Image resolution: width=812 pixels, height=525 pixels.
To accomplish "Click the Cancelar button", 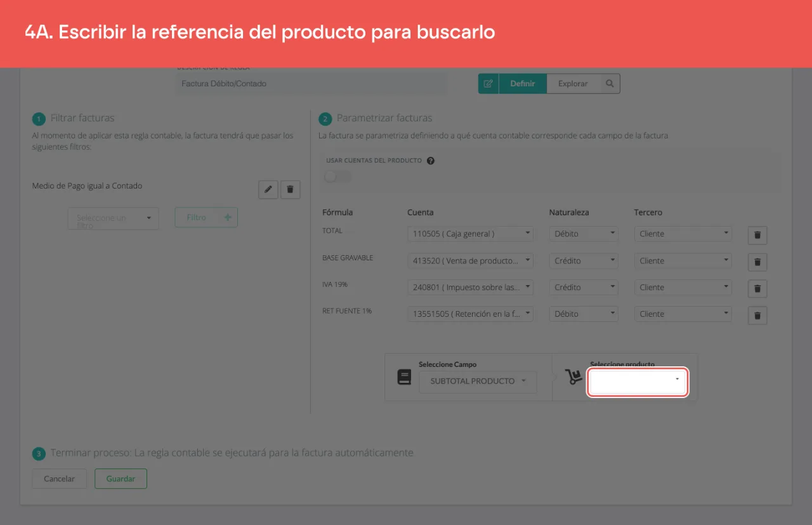I will coord(60,479).
